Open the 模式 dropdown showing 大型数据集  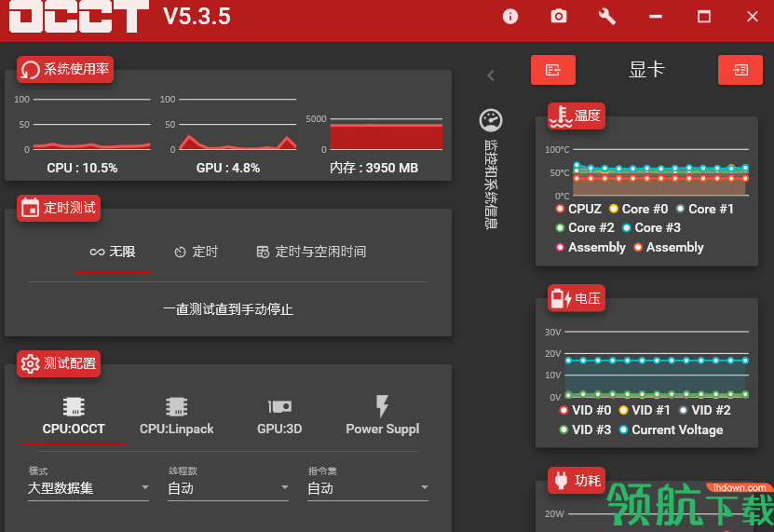[88, 488]
